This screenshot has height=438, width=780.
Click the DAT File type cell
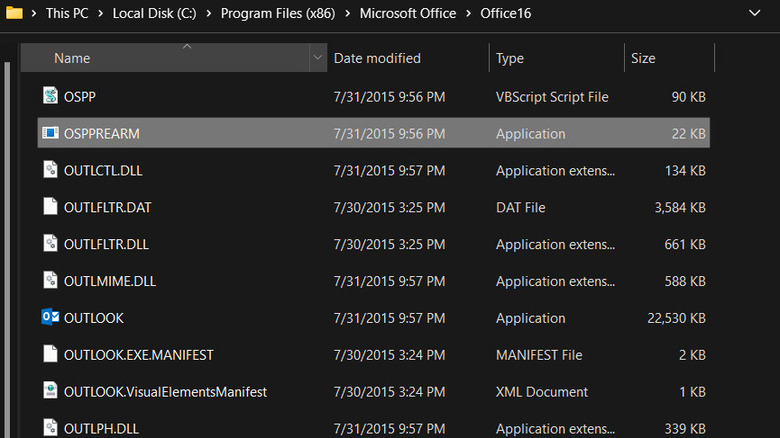pyautogui.click(x=520, y=207)
